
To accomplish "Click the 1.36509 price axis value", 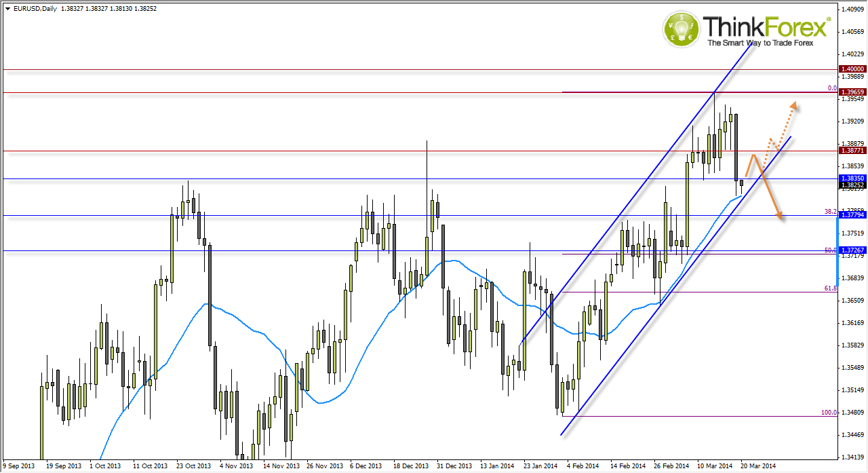I will (x=853, y=301).
